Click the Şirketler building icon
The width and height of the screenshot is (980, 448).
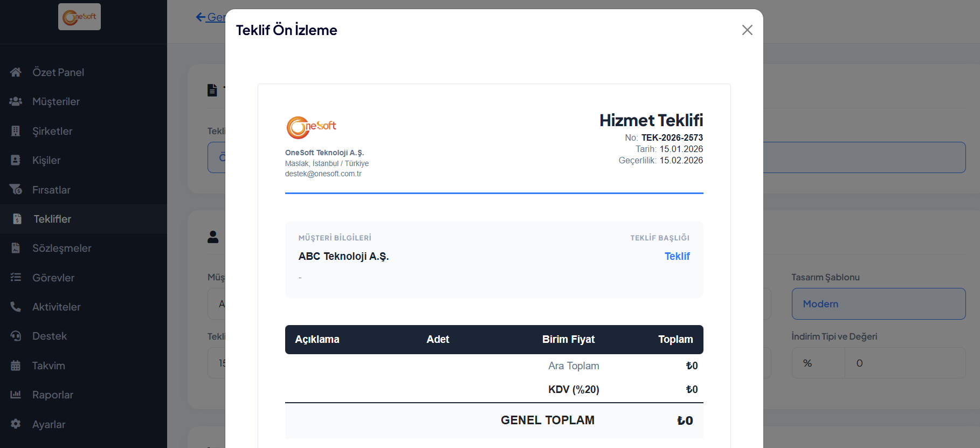(x=16, y=131)
